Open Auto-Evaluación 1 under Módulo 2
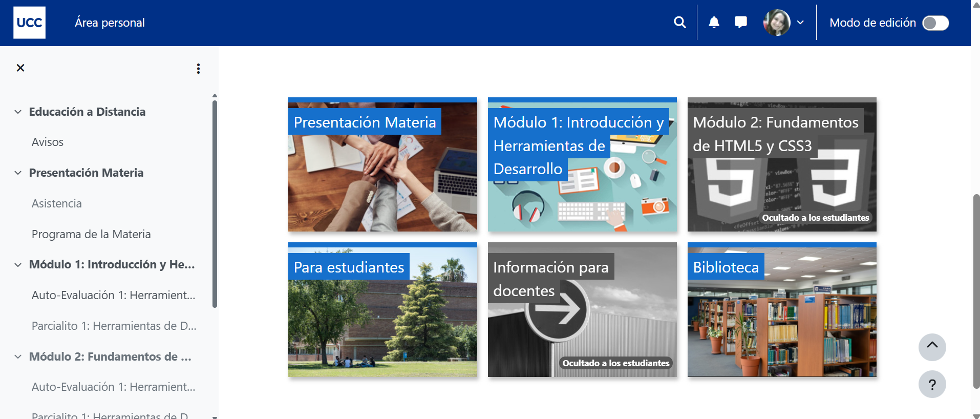The width and height of the screenshot is (980, 419). (113, 387)
